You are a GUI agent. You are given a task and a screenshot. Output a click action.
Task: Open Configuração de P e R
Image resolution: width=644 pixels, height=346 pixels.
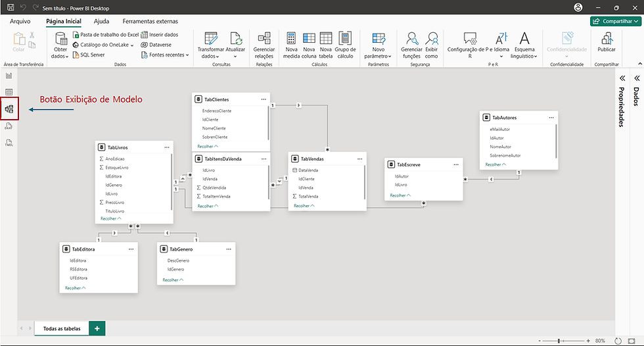(x=469, y=45)
